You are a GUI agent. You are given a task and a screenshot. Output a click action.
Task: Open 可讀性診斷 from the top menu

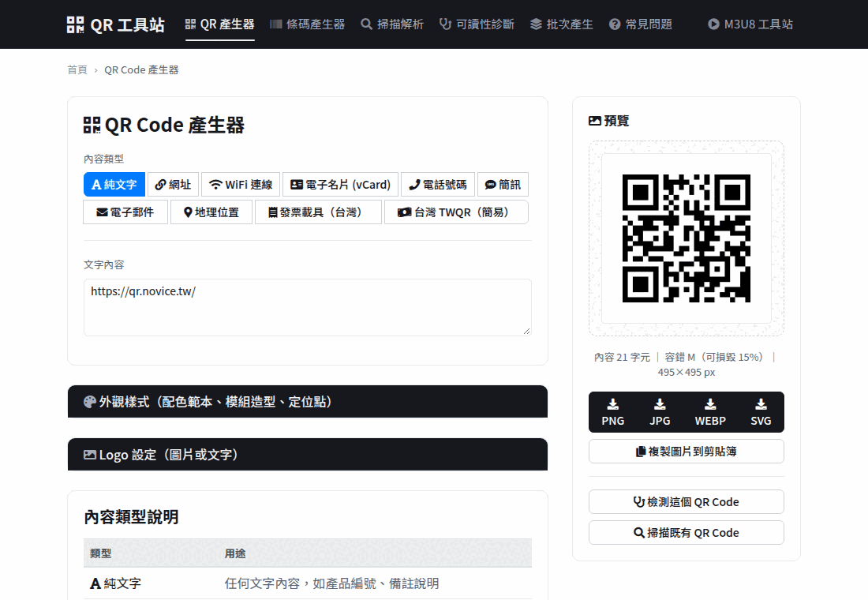tap(477, 24)
